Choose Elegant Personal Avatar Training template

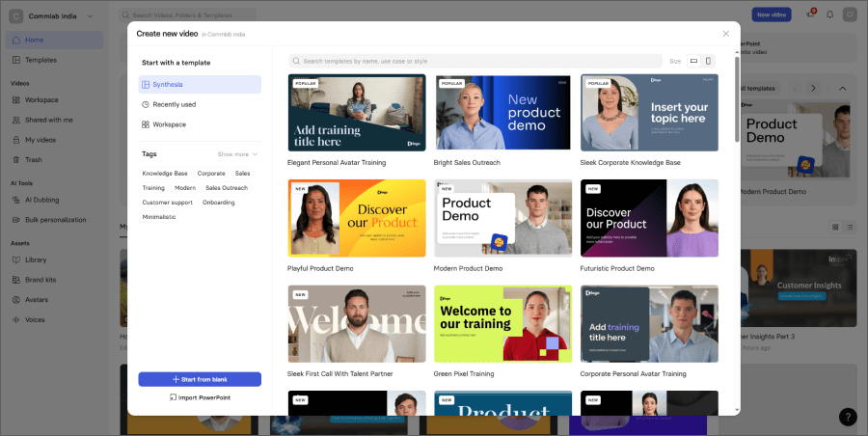coord(357,113)
